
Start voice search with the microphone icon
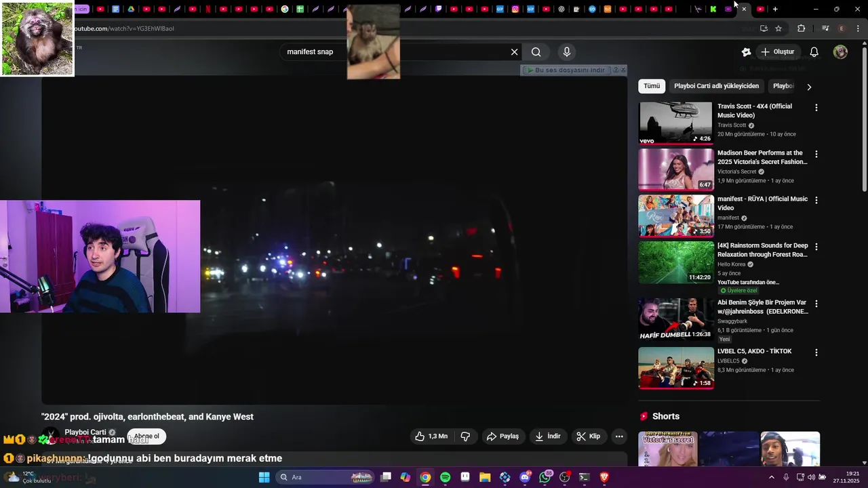tap(567, 52)
